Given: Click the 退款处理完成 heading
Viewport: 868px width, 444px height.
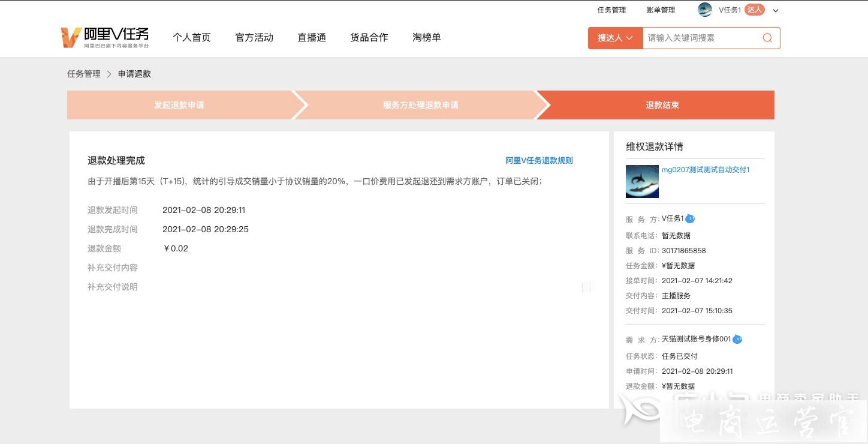Looking at the screenshot, I should (116, 160).
